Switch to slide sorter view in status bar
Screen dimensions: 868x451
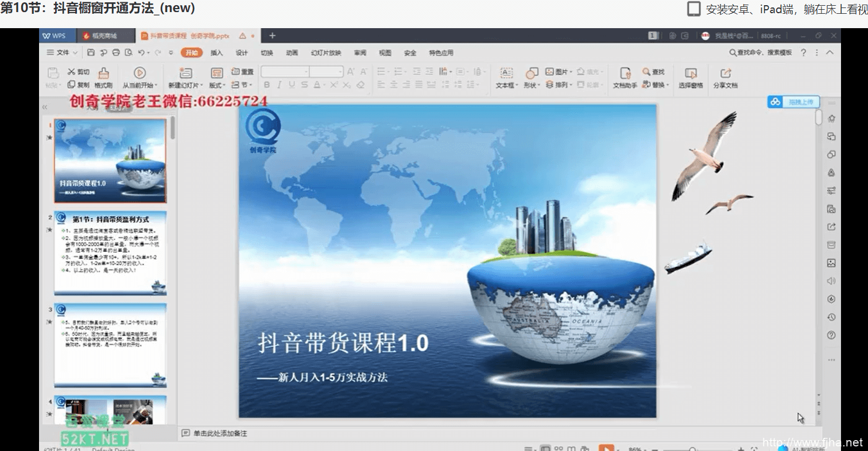click(558, 448)
